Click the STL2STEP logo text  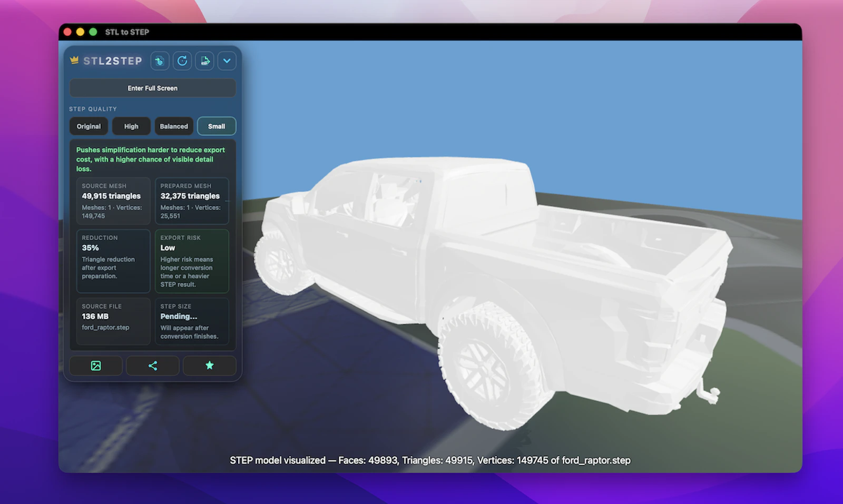pyautogui.click(x=113, y=61)
